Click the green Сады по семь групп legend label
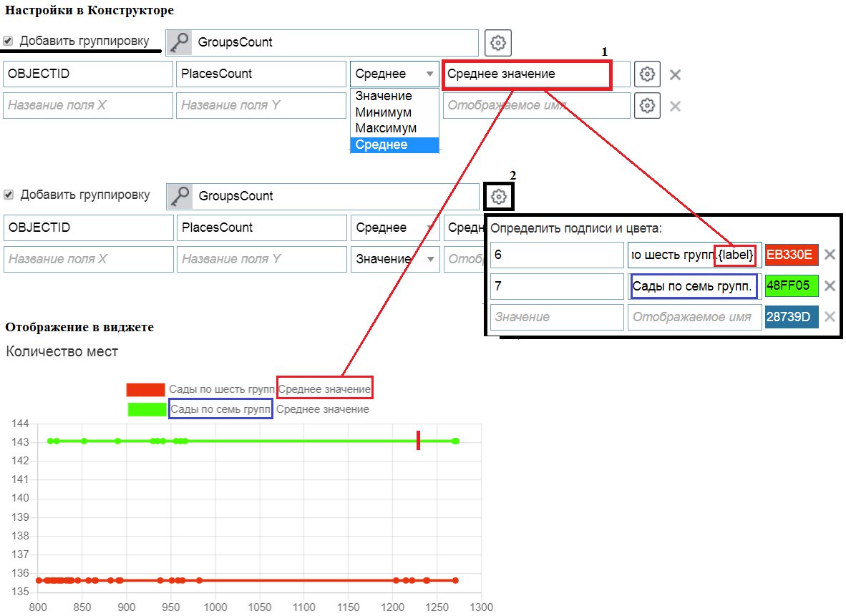 pyautogui.click(x=220, y=409)
